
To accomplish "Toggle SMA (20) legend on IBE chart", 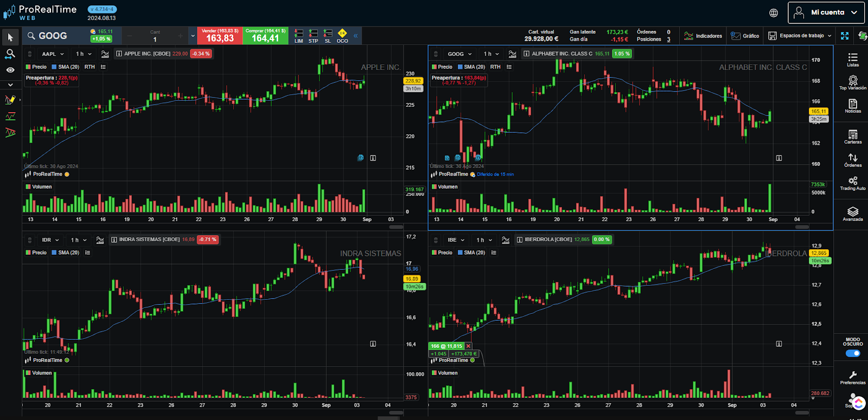I will pos(471,253).
